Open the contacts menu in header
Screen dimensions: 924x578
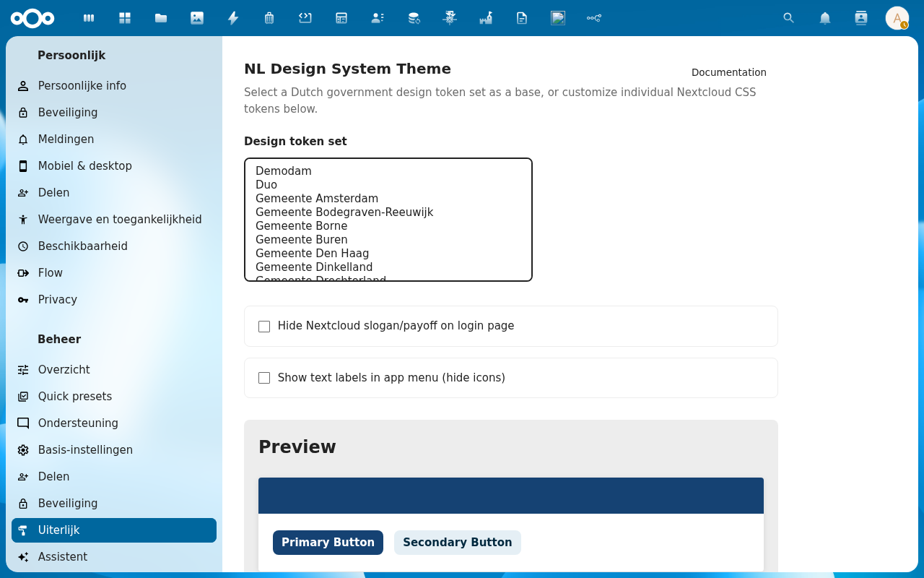click(861, 18)
